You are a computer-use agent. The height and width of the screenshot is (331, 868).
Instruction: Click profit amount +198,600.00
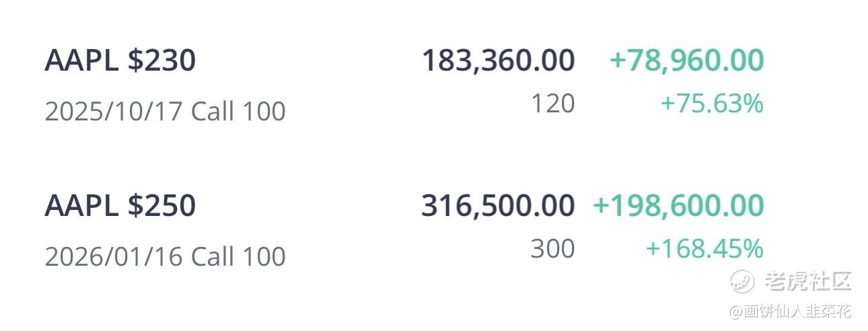coord(678,206)
